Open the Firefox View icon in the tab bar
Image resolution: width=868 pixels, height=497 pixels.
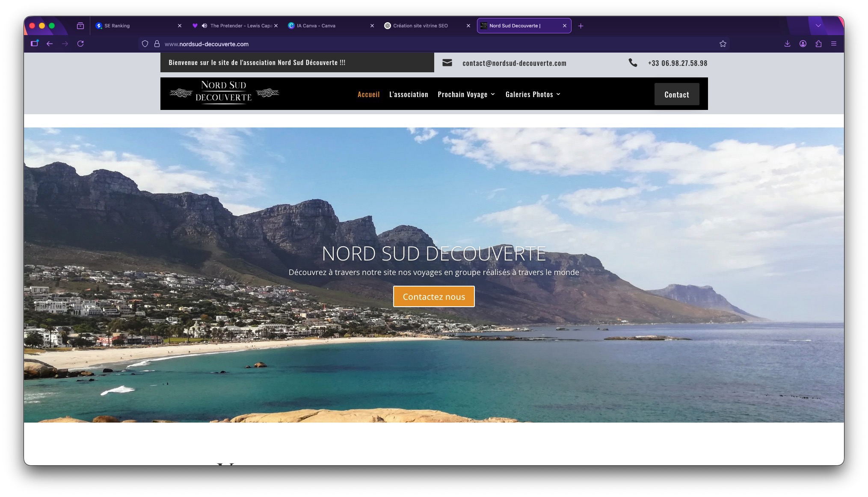pyautogui.click(x=80, y=26)
